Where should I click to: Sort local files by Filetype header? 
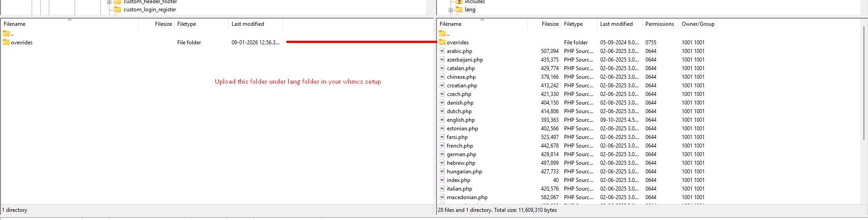tap(186, 24)
